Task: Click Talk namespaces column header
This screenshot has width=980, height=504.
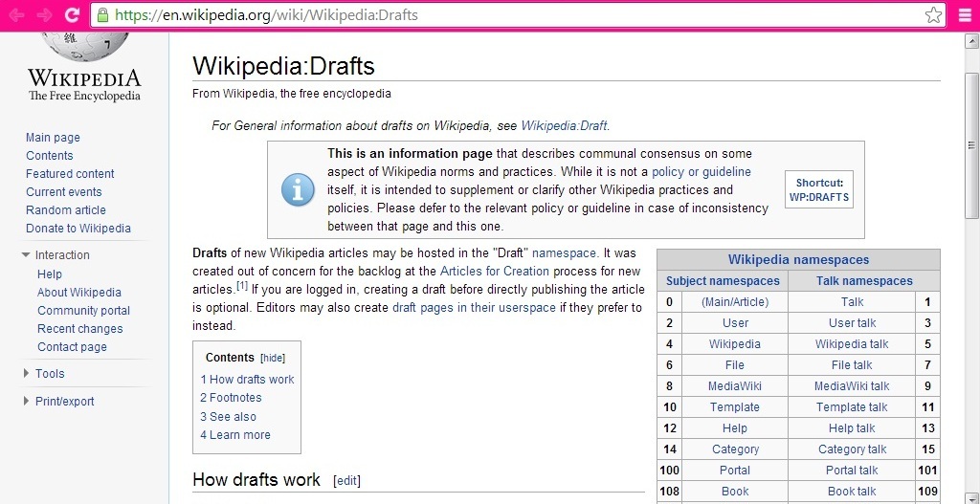Action: [x=864, y=281]
